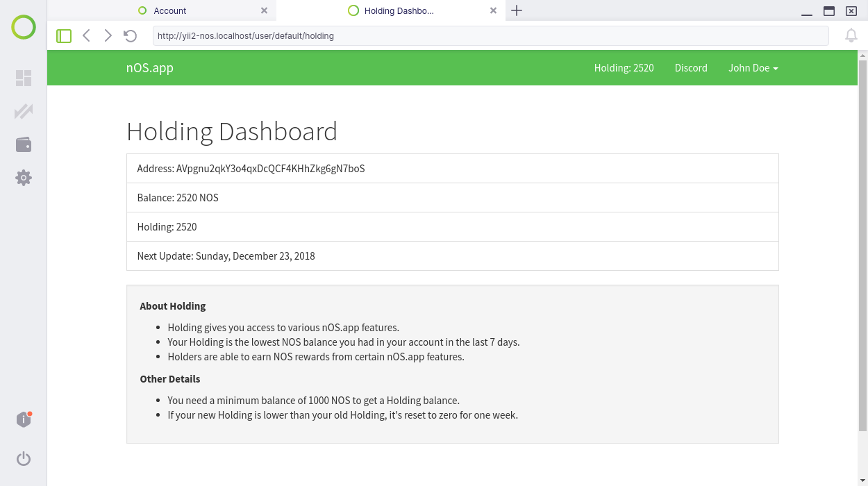Click the Holding Dashboard heading
The height and width of the screenshot is (486, 868).
pos(232,131)
